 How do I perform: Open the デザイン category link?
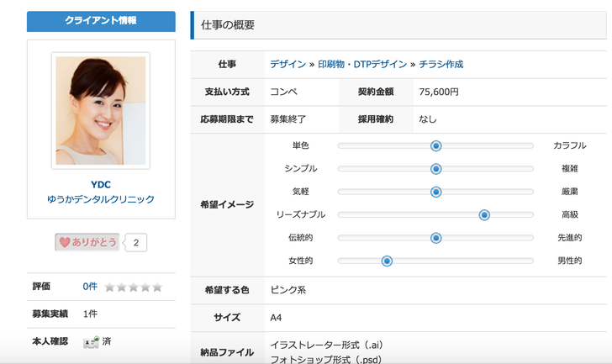pyautogui.click(x=288, y=65)
